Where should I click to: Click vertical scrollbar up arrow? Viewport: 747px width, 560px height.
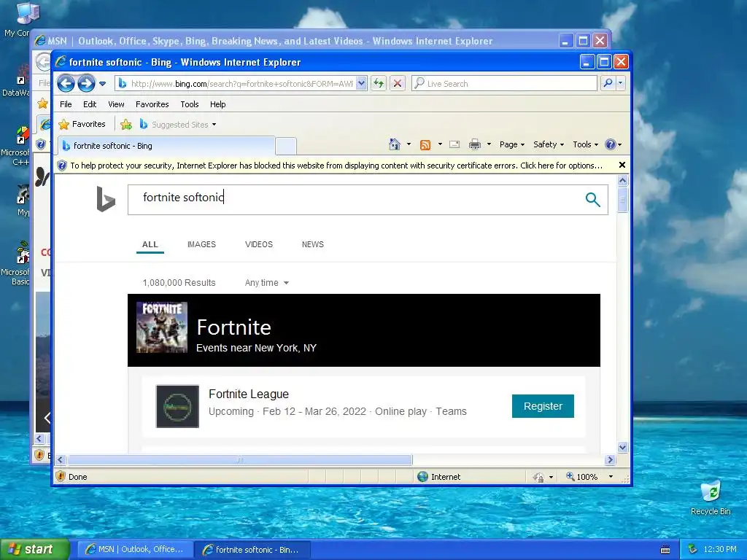tap(622, 181)
